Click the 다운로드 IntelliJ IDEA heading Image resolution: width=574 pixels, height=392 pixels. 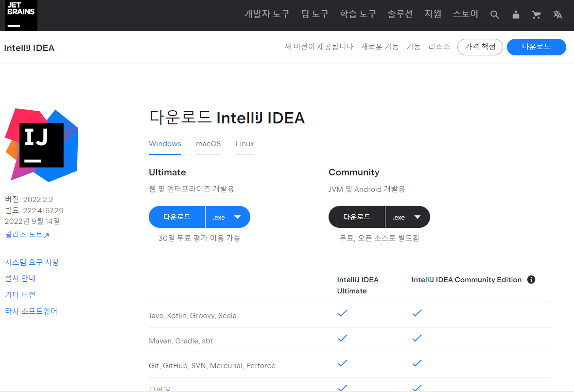tap(227, 118)
